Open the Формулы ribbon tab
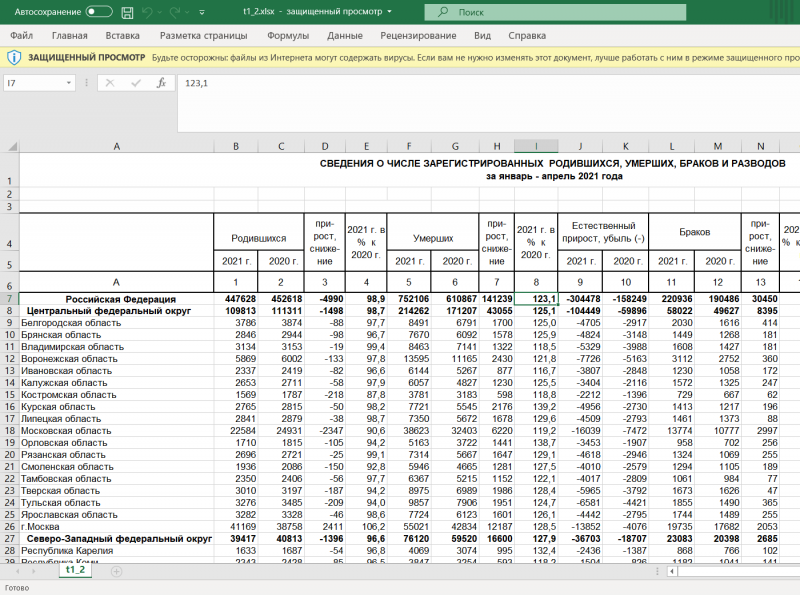Screen dimensions: 800x595 (288, 36)
